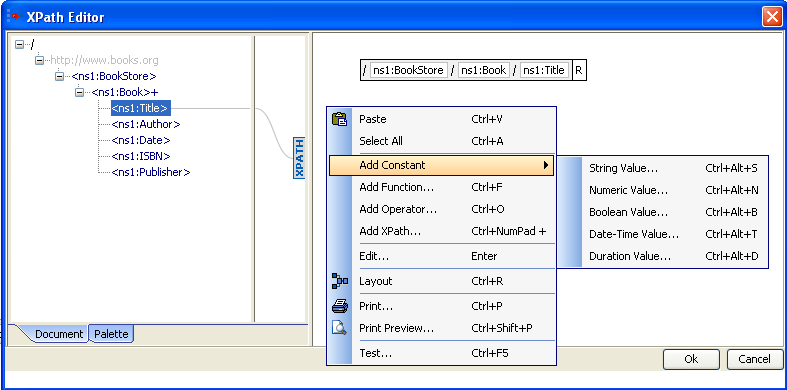
Task: Click the http://www.books.org namespace label
Action: [x=104, y=60]
